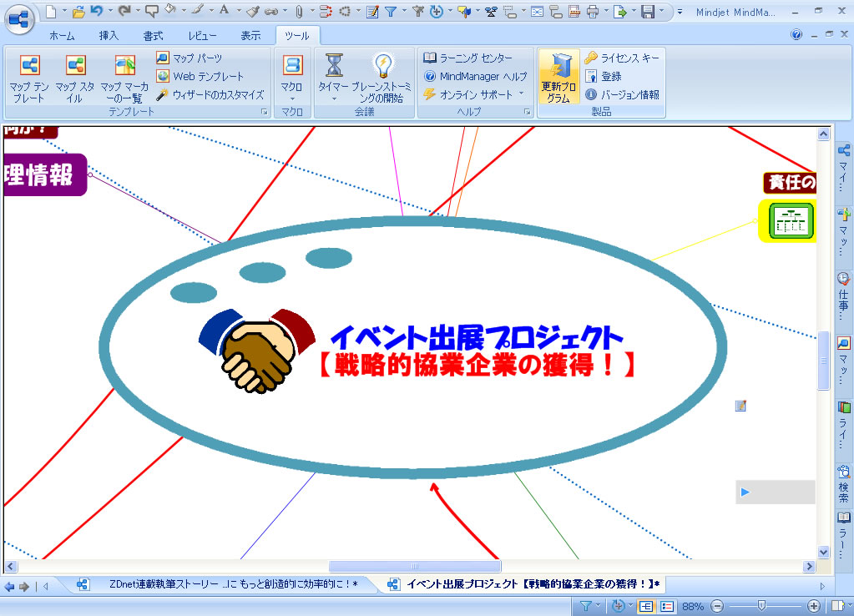Open Web Templates (Web テンプレート)
854x616 pixels.
pos(200,76)
